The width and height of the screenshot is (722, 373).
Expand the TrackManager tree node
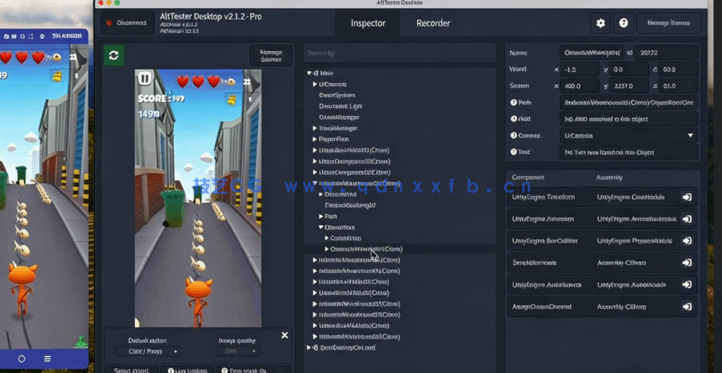(315, 128)
